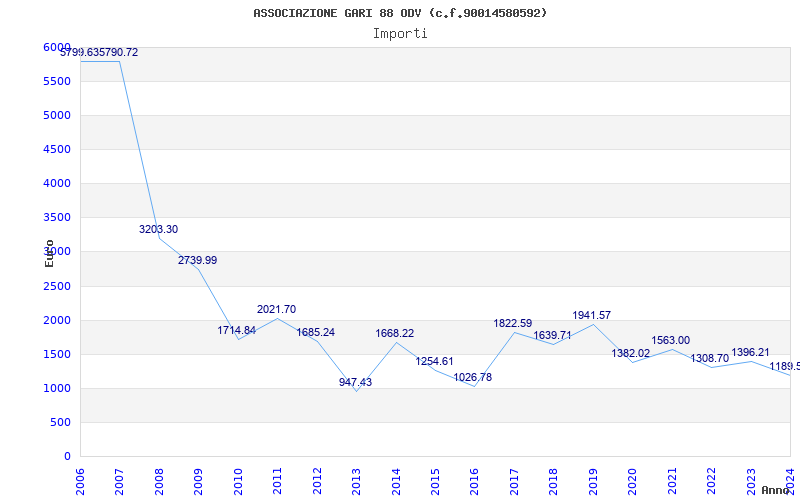
Task: Click the 5790.72 data label
Action: 119,52
